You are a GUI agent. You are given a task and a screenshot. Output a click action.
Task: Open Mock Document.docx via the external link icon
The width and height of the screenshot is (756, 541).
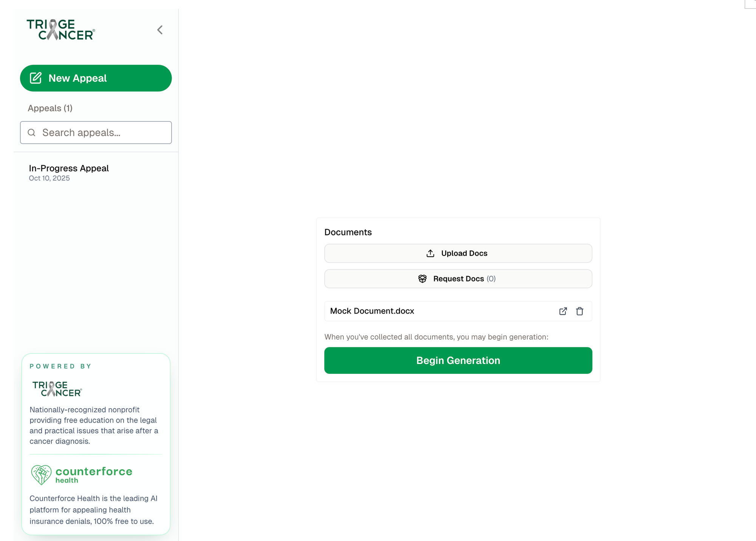pyautogui.click(x=563, y=311)
